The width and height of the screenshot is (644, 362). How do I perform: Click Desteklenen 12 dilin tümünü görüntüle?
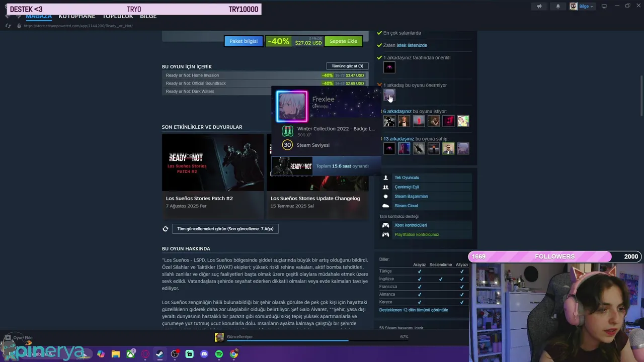414,310
